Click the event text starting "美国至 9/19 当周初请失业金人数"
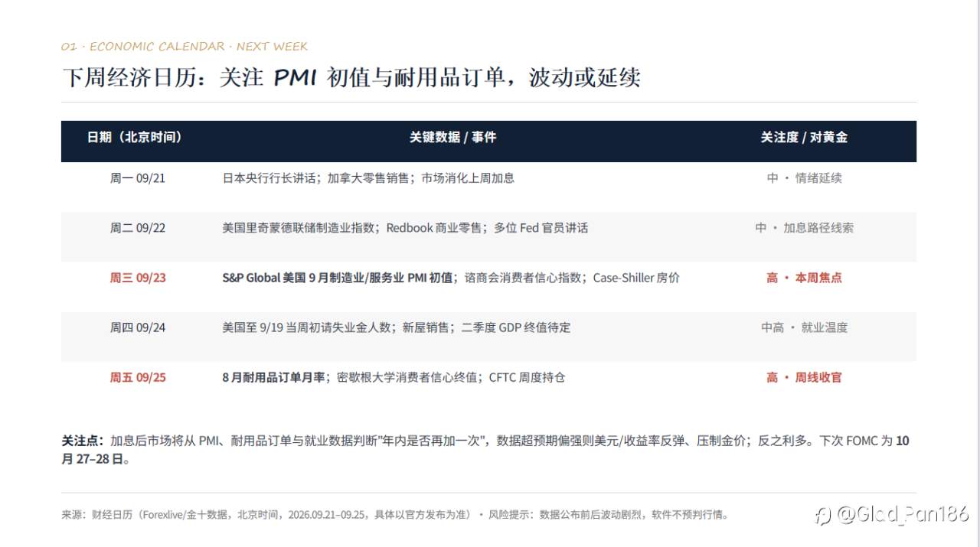This screenshot has height=547, width=980. pos(397,327)
